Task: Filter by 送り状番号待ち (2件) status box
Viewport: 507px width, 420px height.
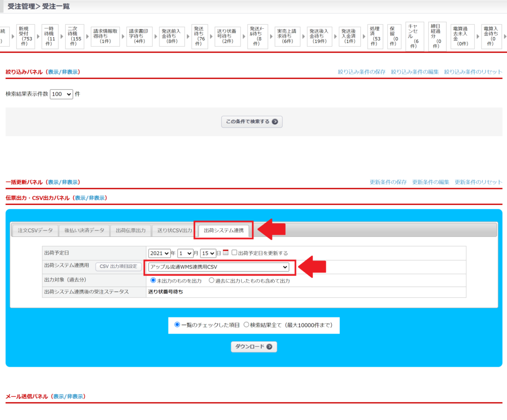Action: [x=228, y=36]
